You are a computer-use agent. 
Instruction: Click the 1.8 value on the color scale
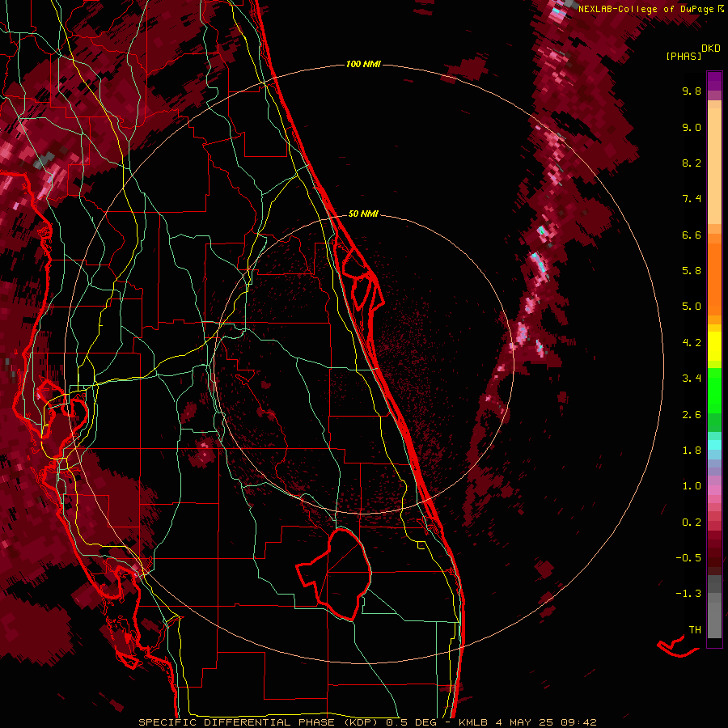tap(692, 451)
